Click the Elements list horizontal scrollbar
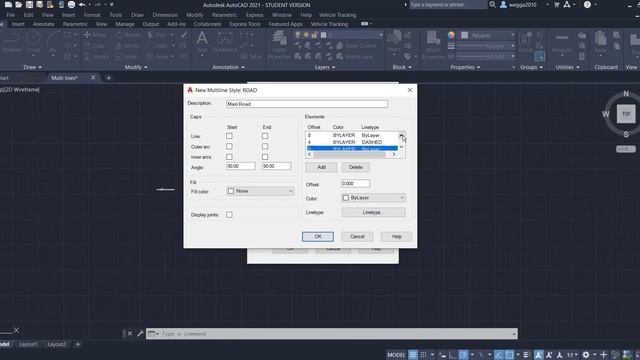The image size is (640, 360). pyautogui.click(x=351, y=155)
